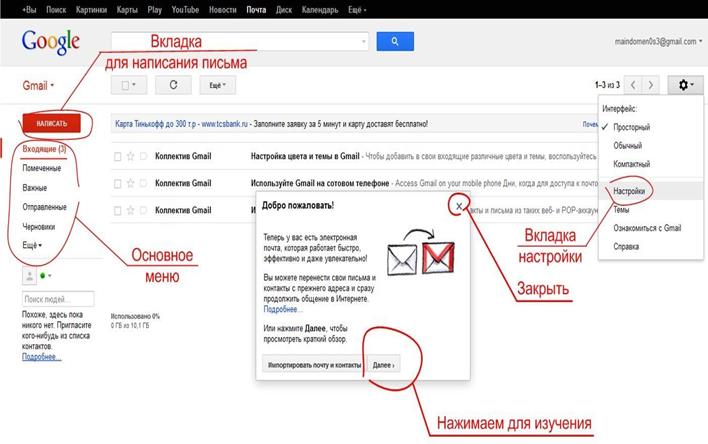Viewport: 708px width, 444px height.
Task: Mark third Коллектив Gmail message as important
Action: (144, 210)
